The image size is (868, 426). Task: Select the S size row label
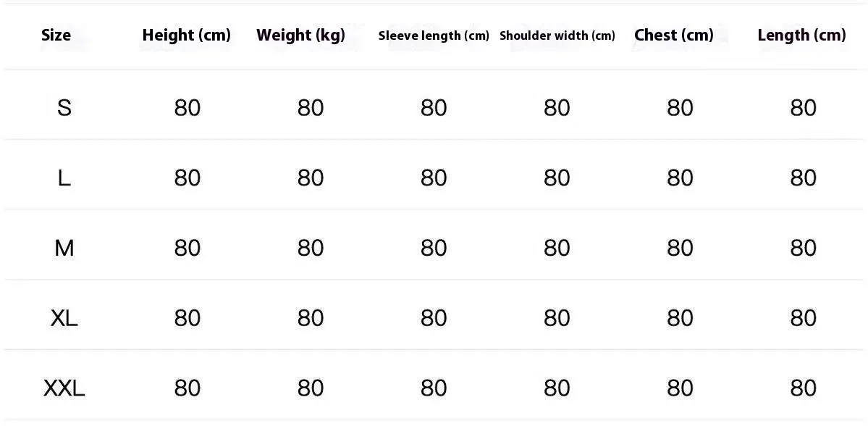click(64, 108)
